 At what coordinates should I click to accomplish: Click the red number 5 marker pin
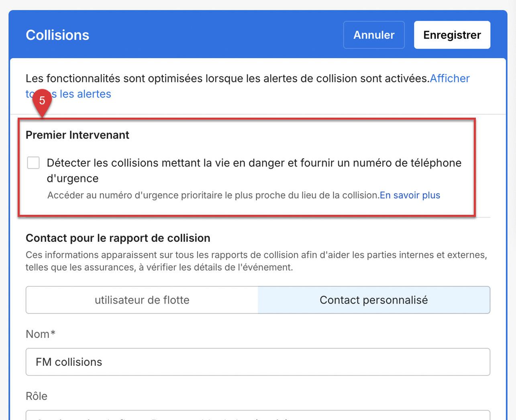(x=42, y=101)
